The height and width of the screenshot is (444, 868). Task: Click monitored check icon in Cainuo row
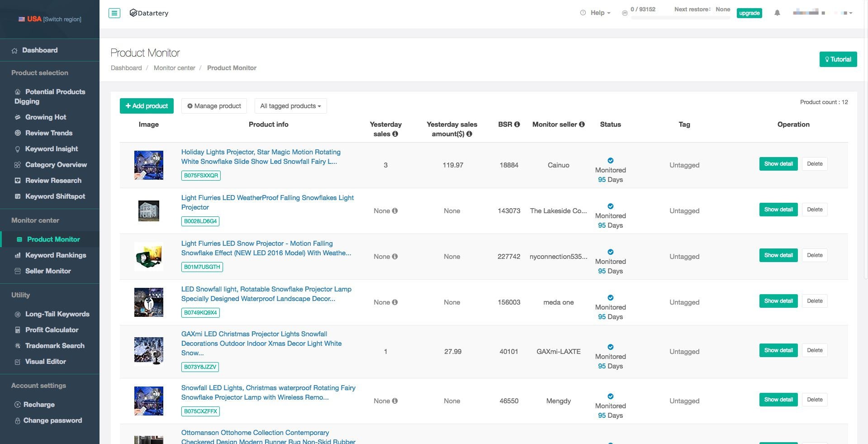tap(611, 161)
